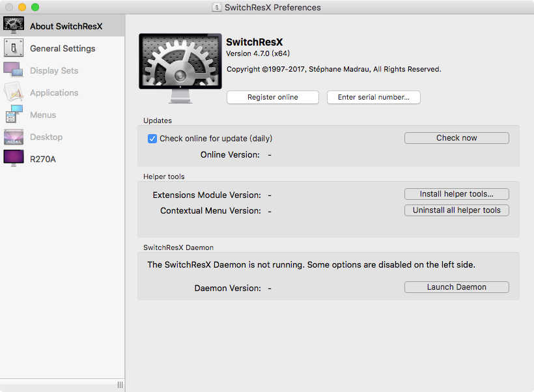Click the General Settings switch icon

[14, 48]
